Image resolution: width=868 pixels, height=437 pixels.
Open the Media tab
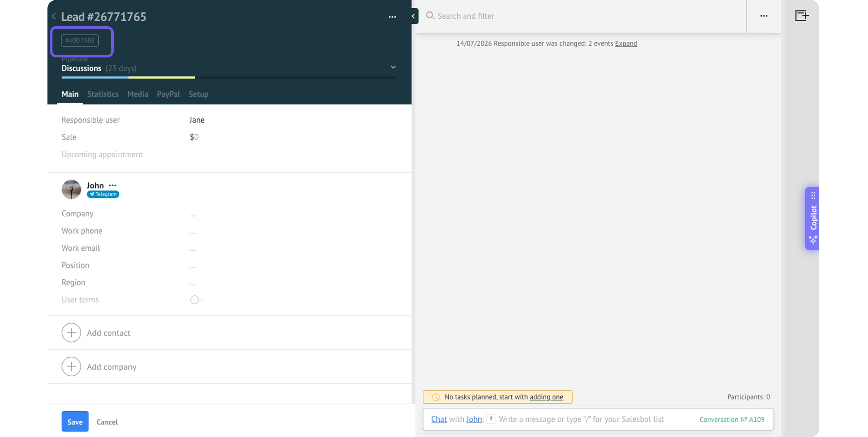137,94
